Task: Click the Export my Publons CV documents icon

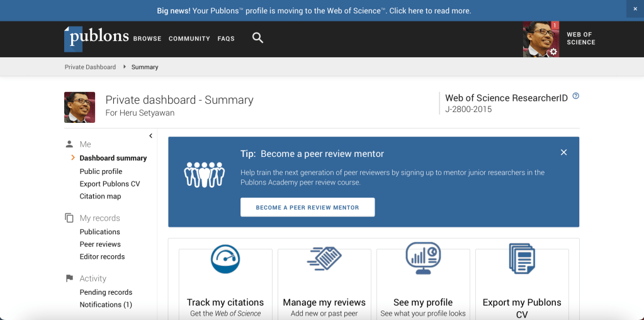Action: (522, 258)
